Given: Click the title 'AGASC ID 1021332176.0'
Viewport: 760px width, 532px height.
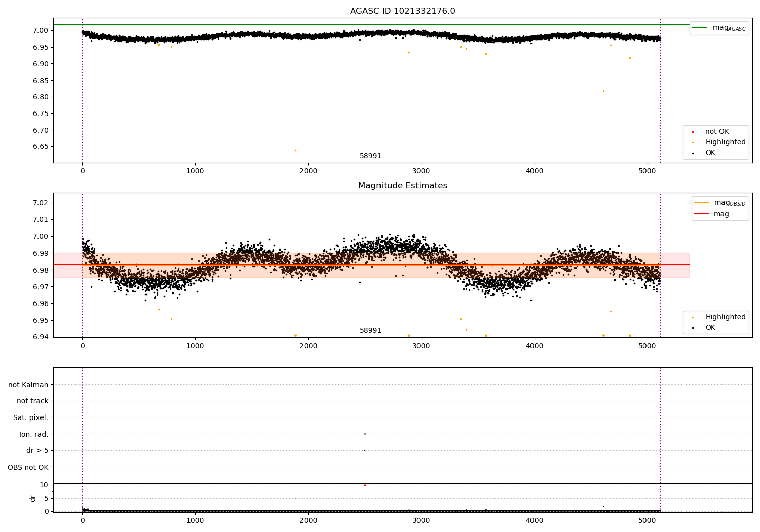Looking at the screenshot, I should coord(402,11).
